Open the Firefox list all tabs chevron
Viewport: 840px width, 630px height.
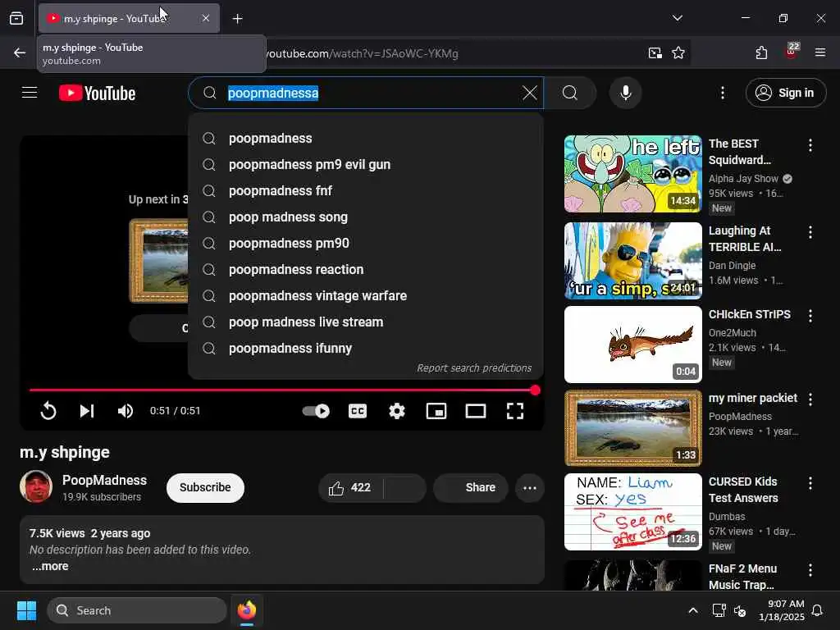pos(677,18)
